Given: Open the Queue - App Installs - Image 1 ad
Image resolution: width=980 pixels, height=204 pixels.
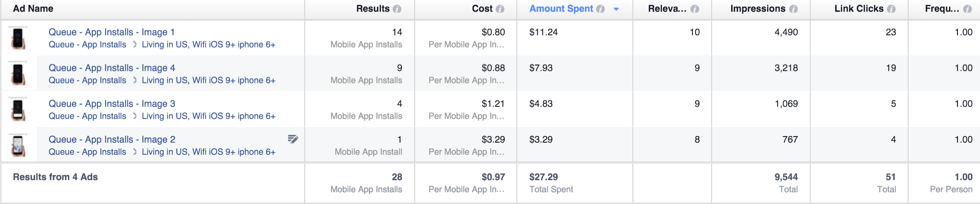Looking at the screenshot, I should pos(112,32).
